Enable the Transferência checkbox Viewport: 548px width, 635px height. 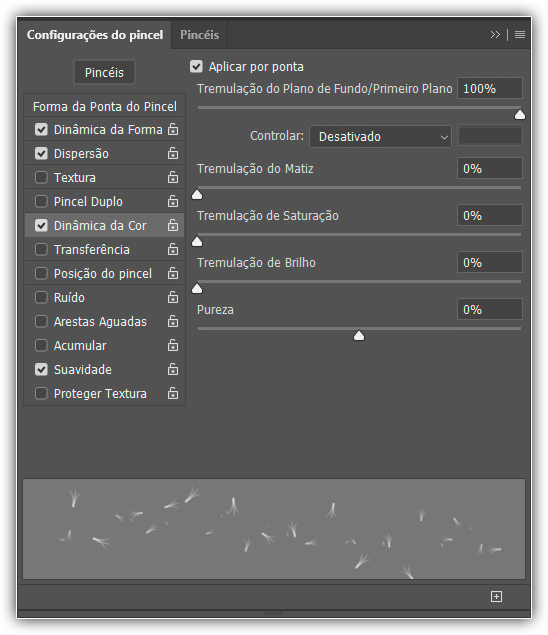[x=41, y=249]
